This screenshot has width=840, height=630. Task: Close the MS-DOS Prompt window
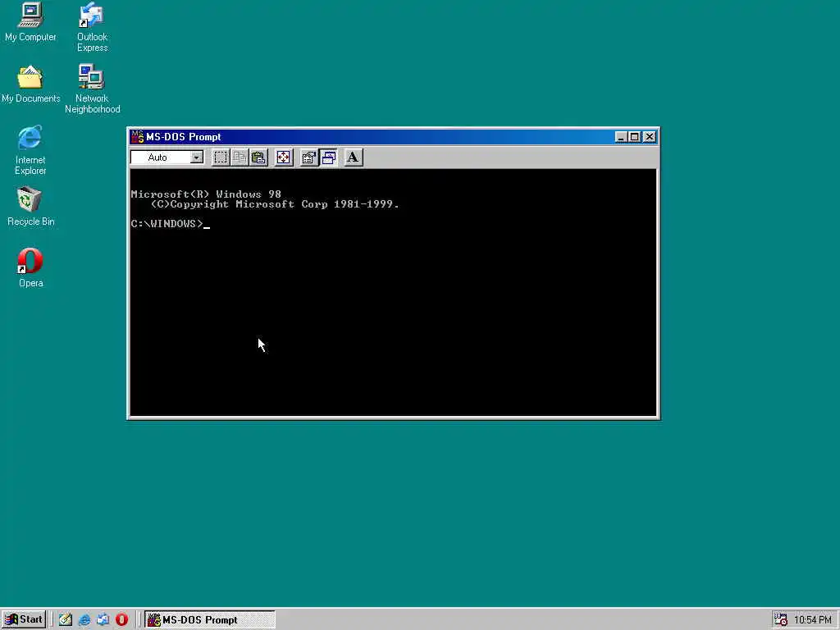[x=650, y=137]
